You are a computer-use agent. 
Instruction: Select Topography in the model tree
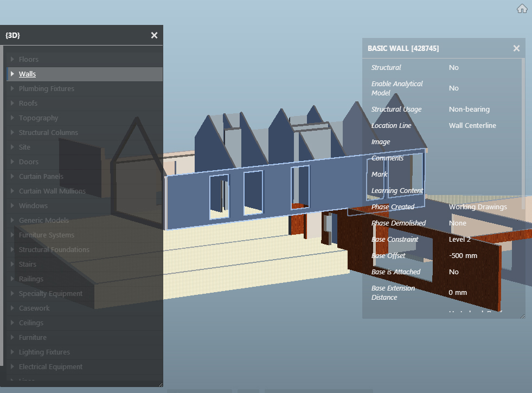38,118
